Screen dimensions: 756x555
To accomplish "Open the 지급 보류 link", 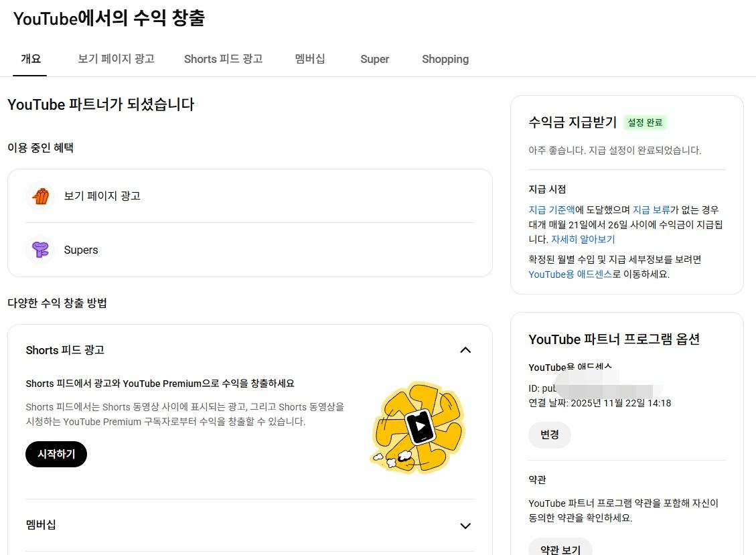I will coord(651,210).
